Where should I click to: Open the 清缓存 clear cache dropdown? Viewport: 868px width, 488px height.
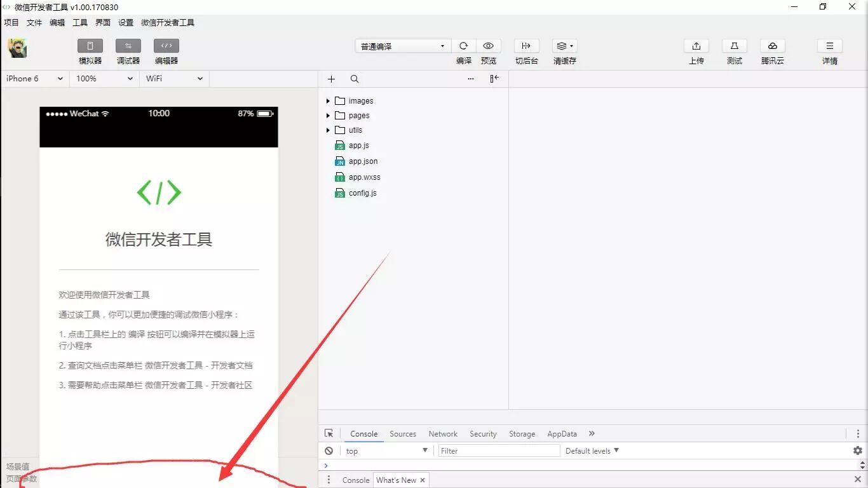coord(564,46)
